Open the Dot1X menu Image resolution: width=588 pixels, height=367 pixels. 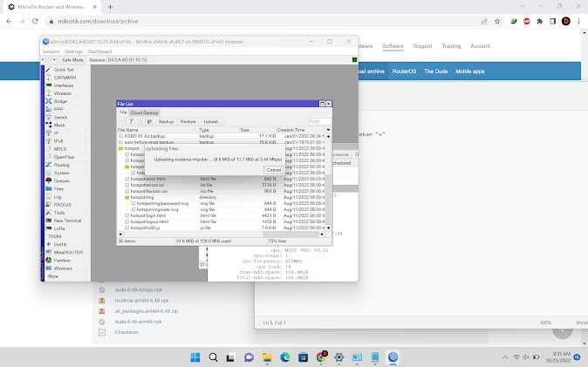tap(60, 244)
